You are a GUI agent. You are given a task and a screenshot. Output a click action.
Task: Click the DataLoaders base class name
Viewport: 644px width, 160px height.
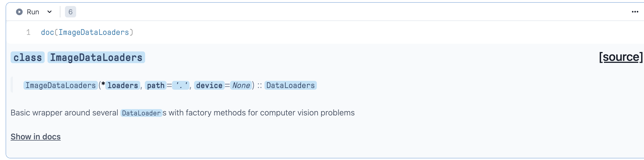click(x=290, y=85)
